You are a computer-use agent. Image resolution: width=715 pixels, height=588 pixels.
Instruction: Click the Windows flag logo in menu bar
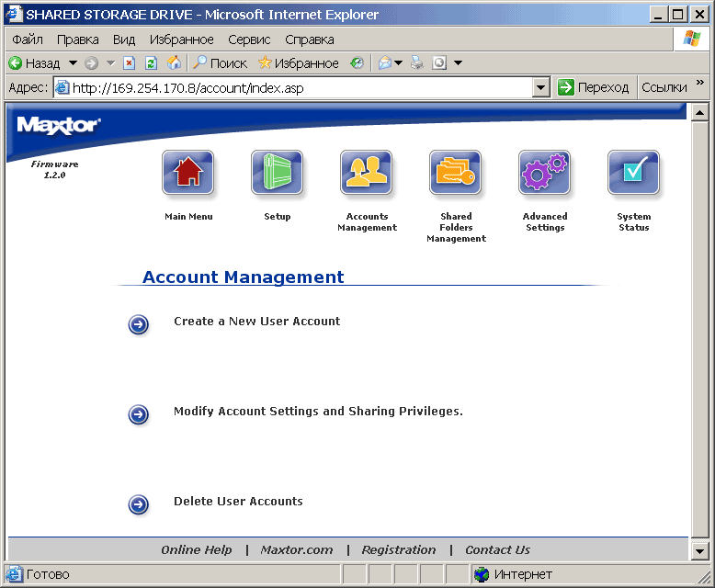[x=691, y=39]
